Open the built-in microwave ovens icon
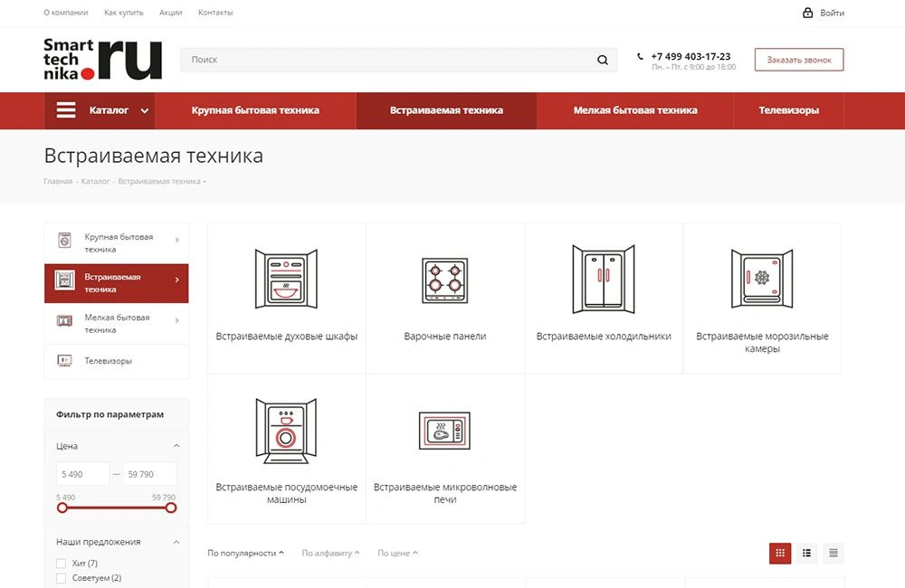905x588 pixels. click(444, 432)
